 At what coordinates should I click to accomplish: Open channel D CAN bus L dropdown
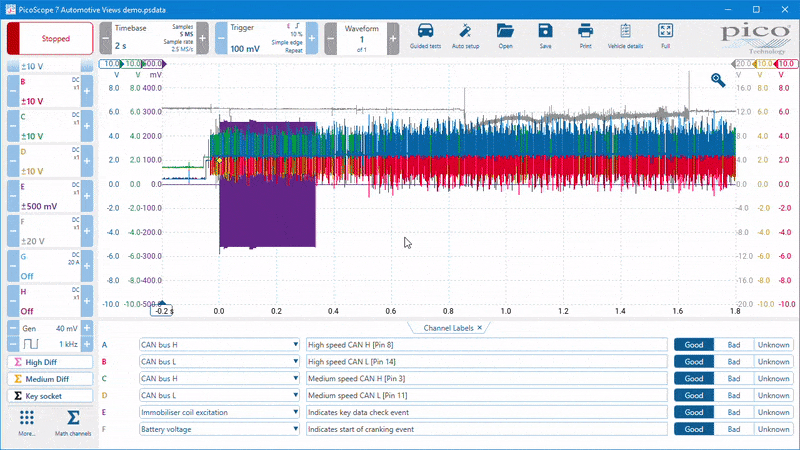coord(219,395)
